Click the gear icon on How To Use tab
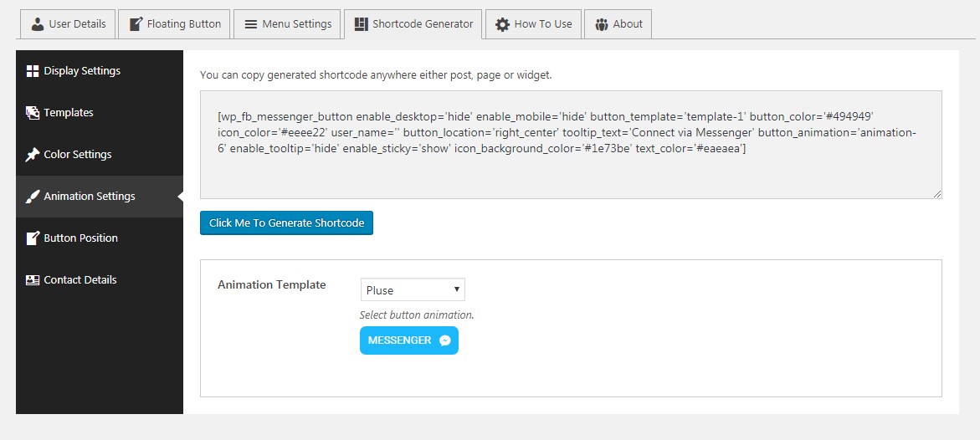The height and width of the screenshot is (440, 980). [x=502, y=24]
